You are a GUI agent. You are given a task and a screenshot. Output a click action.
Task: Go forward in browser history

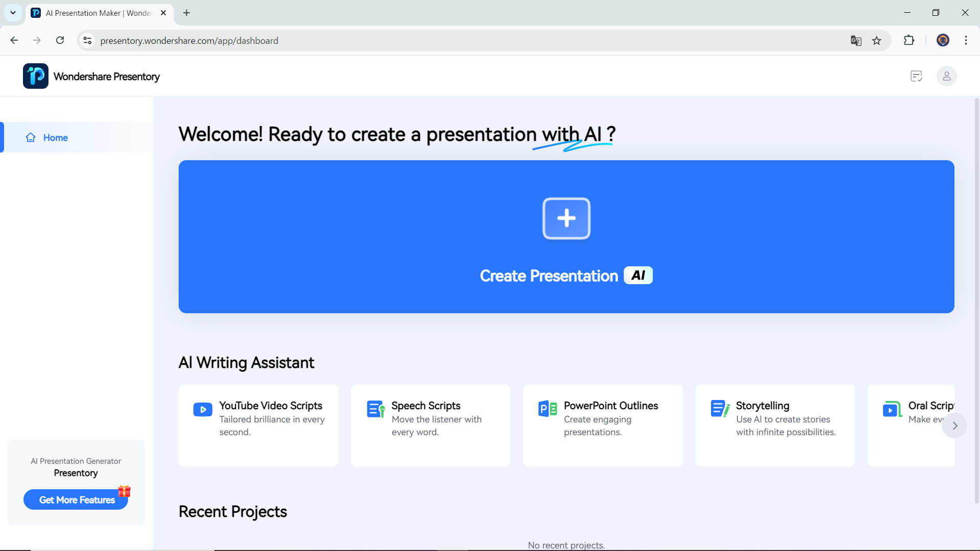[37, 40]
